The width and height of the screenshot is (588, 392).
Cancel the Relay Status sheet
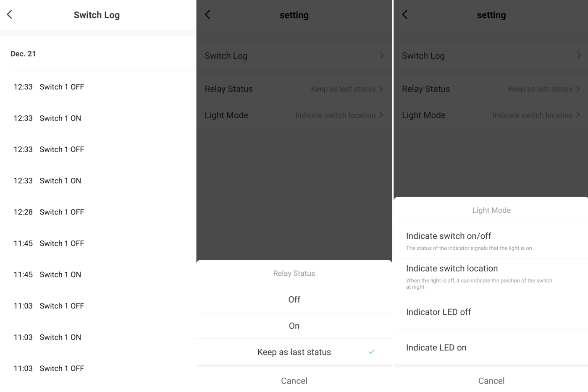[294, 381]
